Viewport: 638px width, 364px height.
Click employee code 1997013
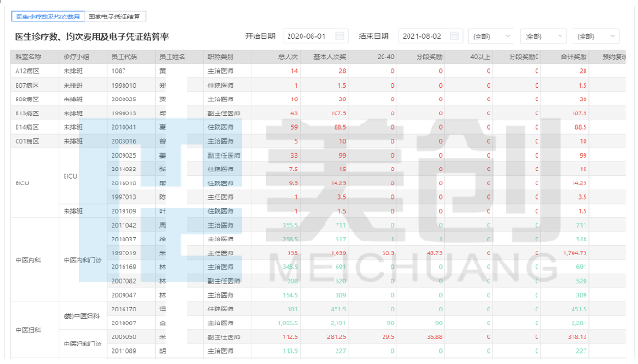(124, 197)
